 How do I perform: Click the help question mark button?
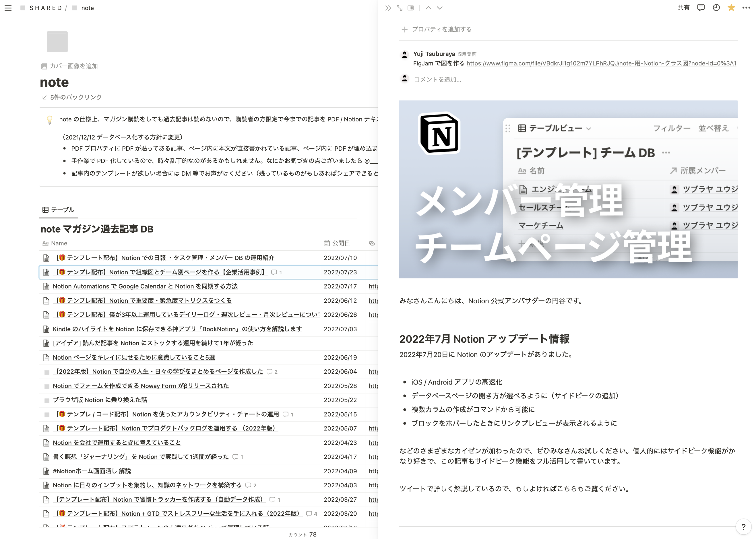coord(743,527)
